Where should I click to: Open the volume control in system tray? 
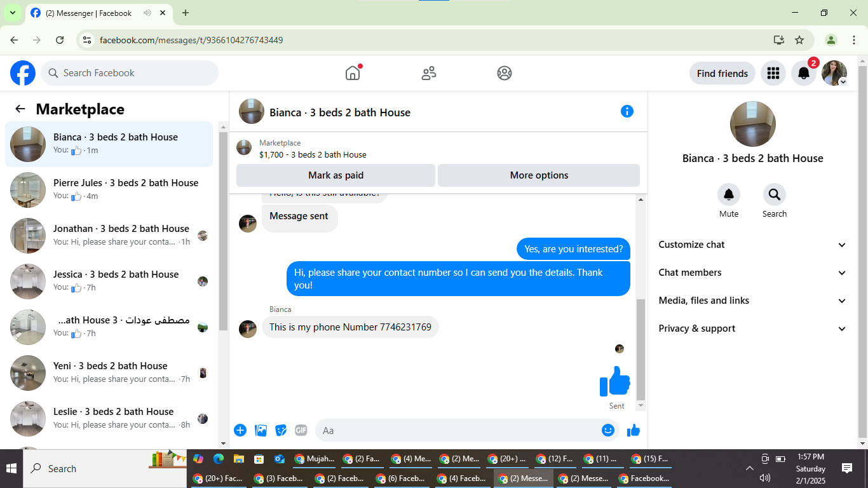pos(765,478)
